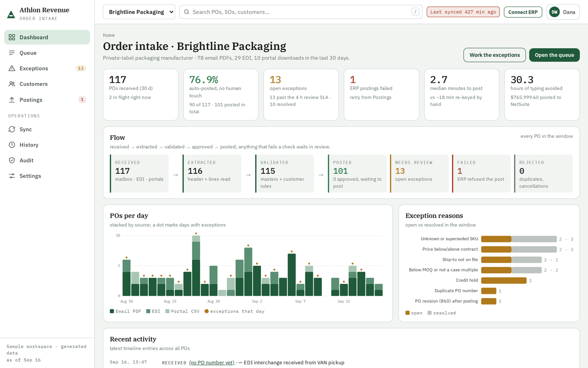The image size is (588, 368).
Task: Click the 117 POs received value
Action: pyautogui.click(x=118, y=79)
